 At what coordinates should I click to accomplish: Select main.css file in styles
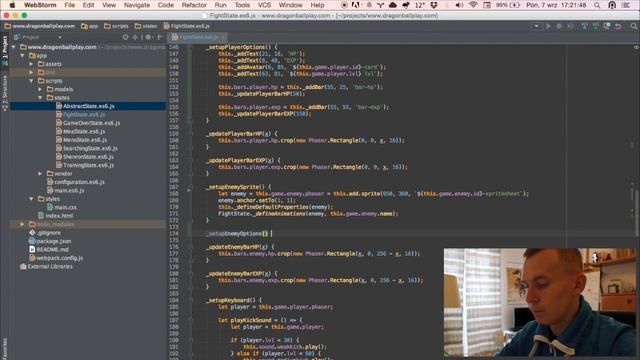65,207
